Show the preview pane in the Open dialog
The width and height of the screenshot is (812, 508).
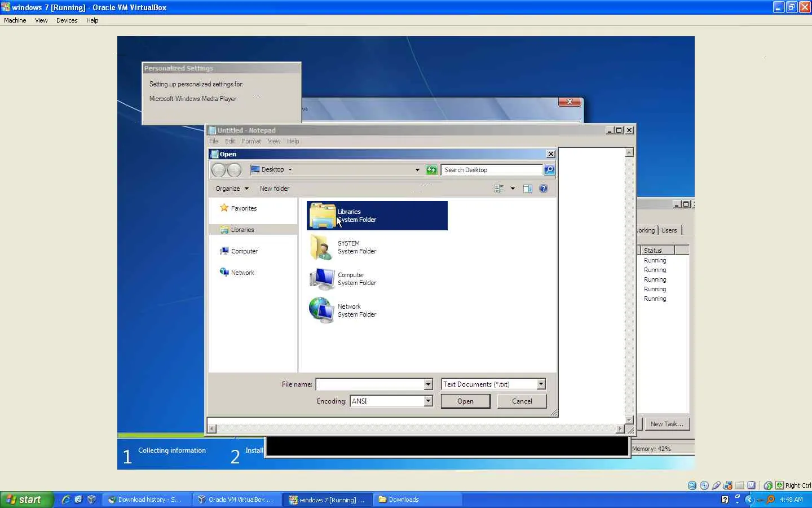tap(528, 189)
